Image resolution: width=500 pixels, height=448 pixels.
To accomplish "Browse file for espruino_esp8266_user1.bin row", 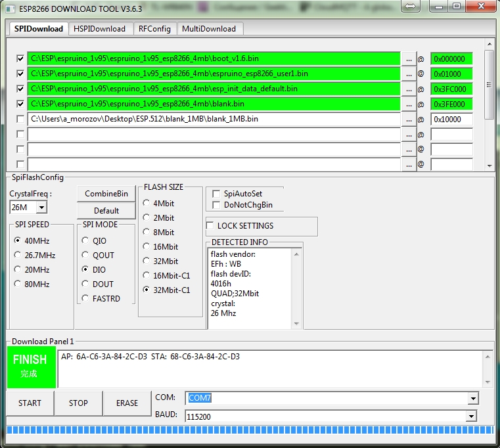I will tap(409, 74).
